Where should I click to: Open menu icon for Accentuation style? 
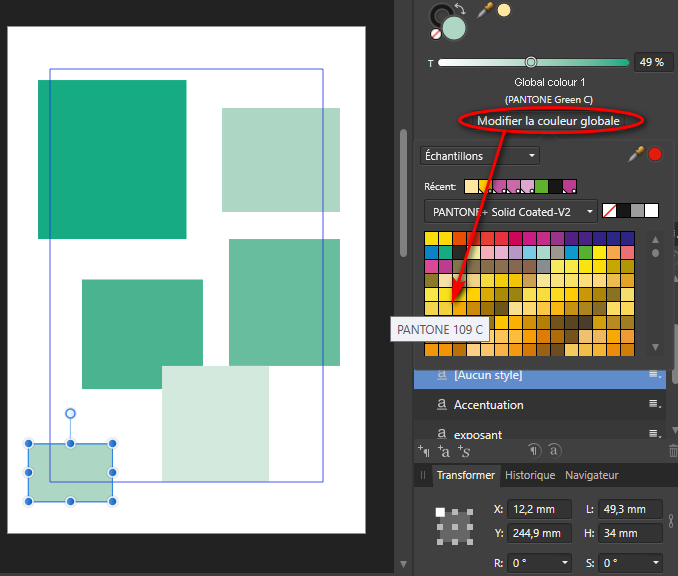(x=655, y=404)
